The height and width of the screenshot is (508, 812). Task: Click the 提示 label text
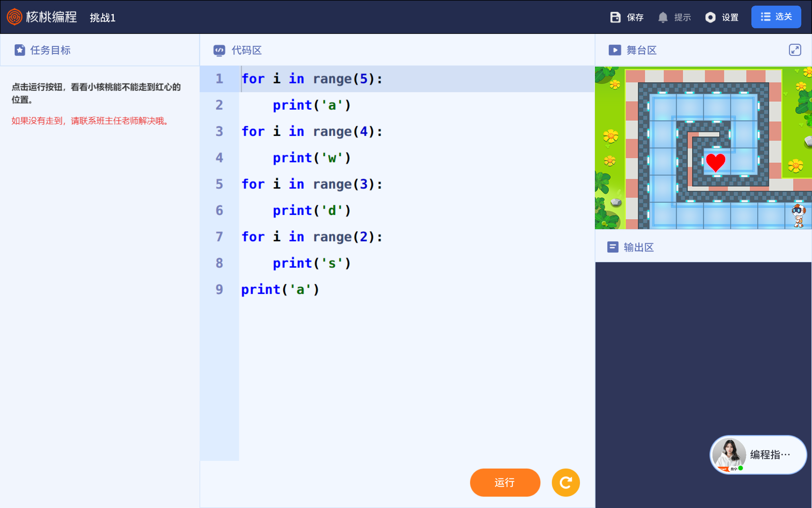[x=683, y=17]
